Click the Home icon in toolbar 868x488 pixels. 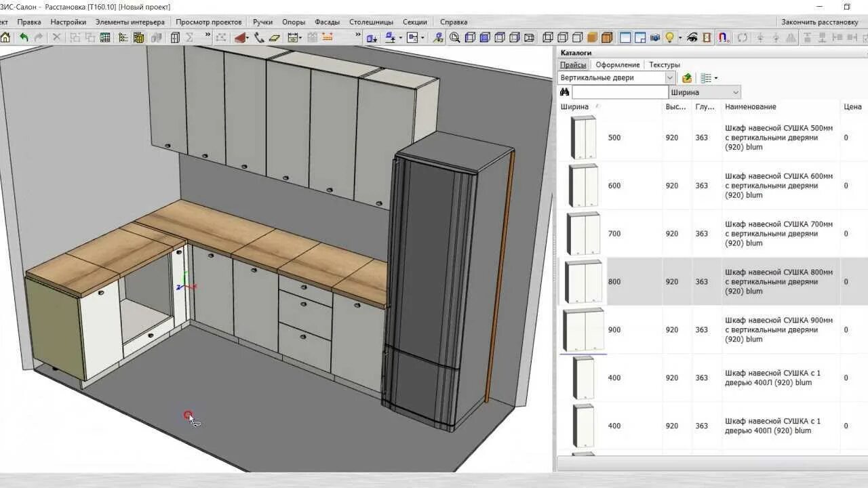[x=5, y=38]
